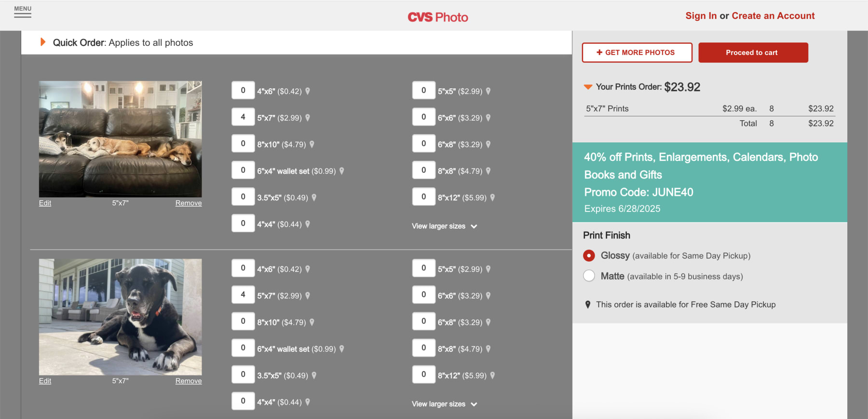Click Create an Account link
Image resolution: width=868 pixels, height=419 pixels.
(773, 16)
